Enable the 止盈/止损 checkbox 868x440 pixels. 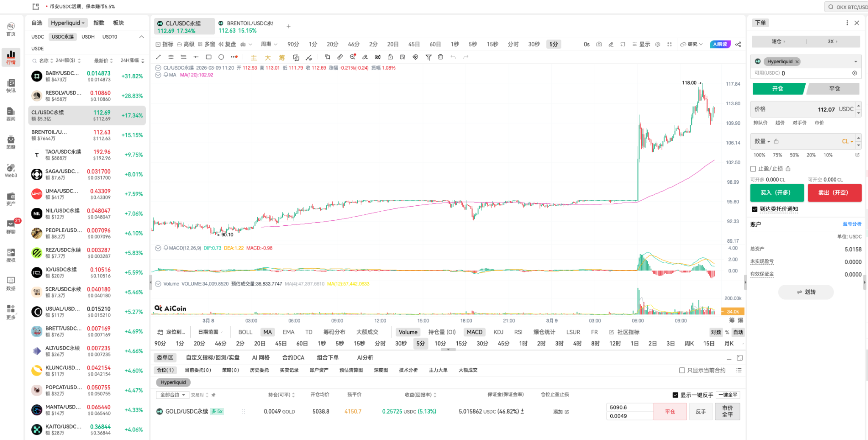tap(754, 168)
